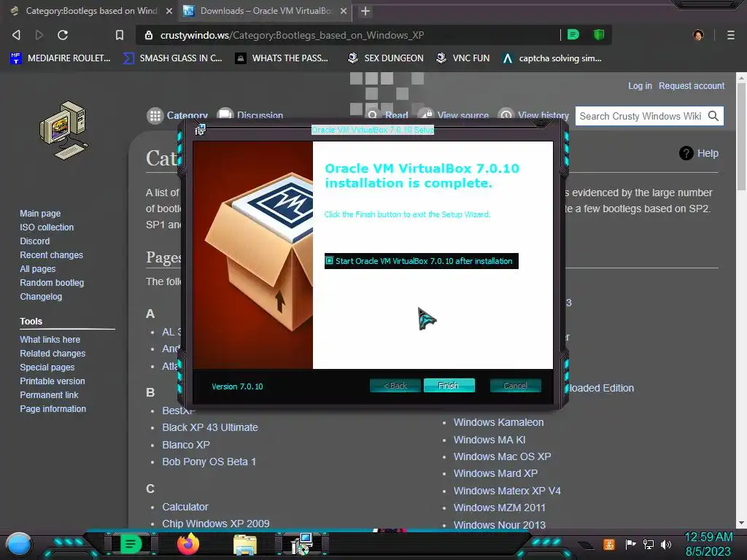Click the wiki search magnifier icon
The width and height of the screenshot is (747, 560).
713,116
